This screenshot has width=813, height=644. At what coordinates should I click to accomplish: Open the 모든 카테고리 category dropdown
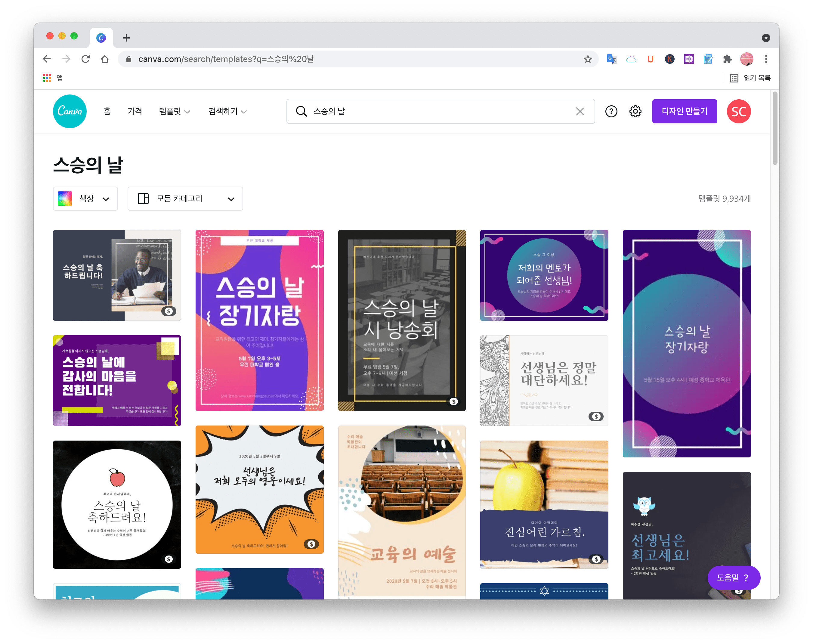(185, 199)
